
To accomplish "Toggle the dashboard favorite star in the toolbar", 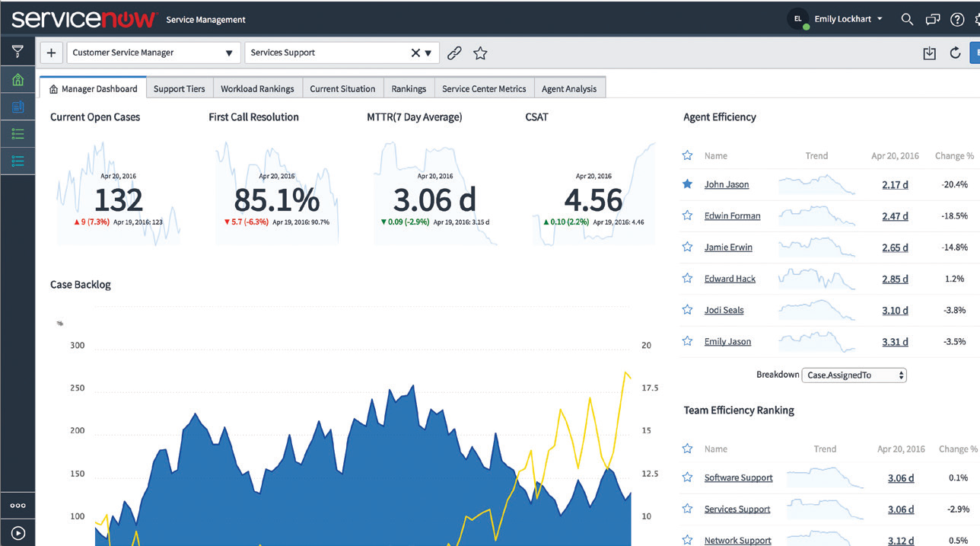I will (x=480, y=53).
